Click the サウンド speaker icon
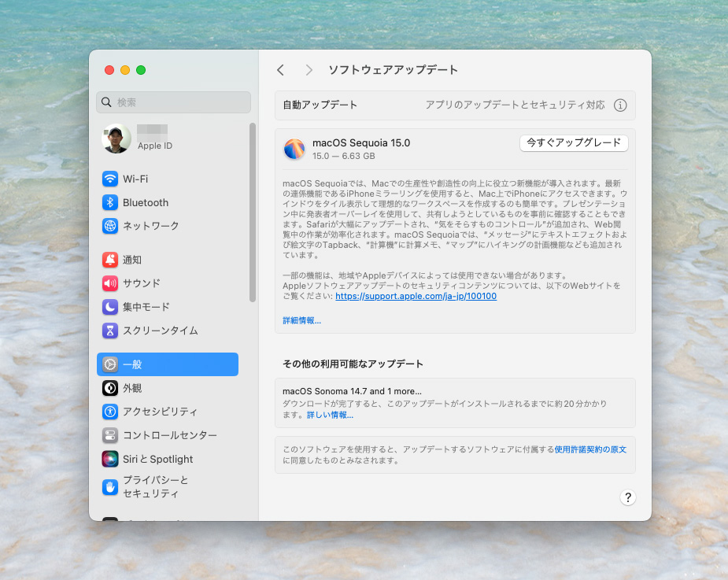 tap(110, 283)
